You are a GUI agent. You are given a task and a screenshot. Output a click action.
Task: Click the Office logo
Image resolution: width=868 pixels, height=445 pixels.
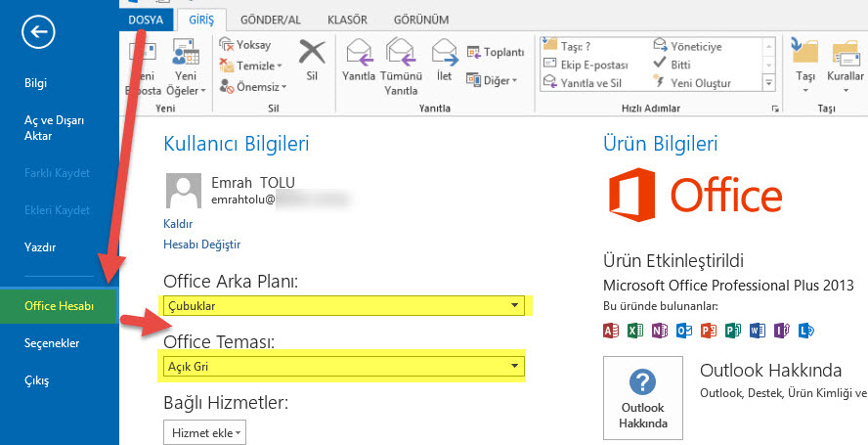(x=695, y=195)
